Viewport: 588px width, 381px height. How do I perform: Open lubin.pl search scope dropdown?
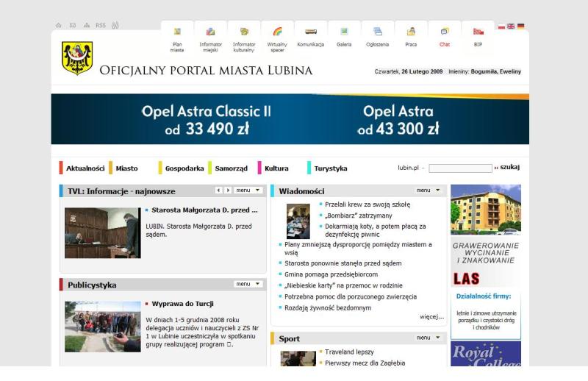tap(411, 168)
